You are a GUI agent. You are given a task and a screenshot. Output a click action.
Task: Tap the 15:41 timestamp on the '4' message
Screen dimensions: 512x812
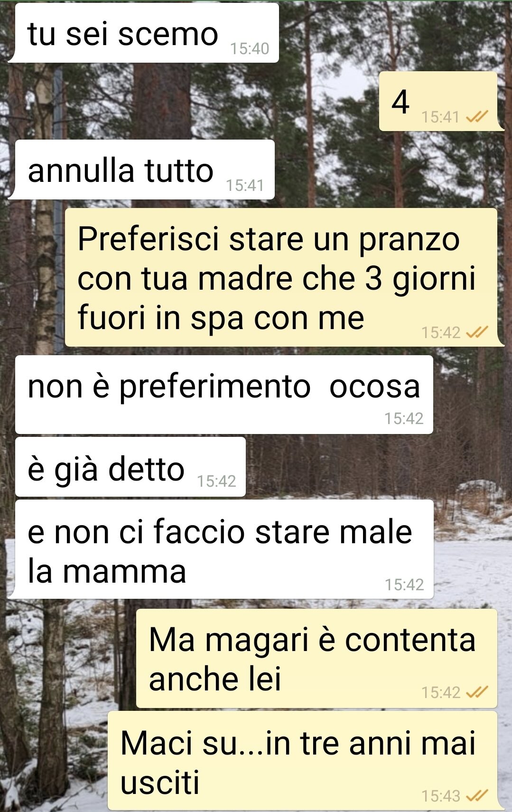click(441, 116)
